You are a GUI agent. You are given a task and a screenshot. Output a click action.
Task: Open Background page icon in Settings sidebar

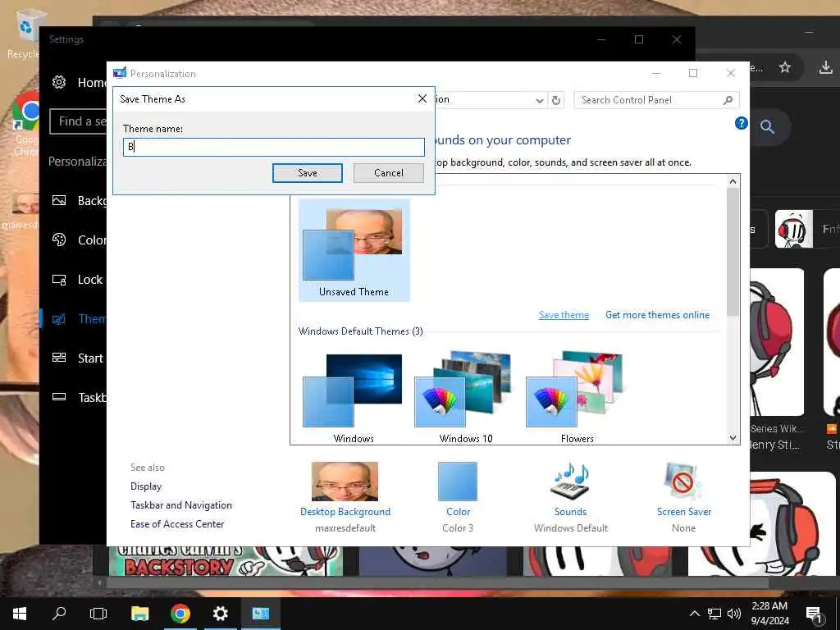(x=59, y=200)
